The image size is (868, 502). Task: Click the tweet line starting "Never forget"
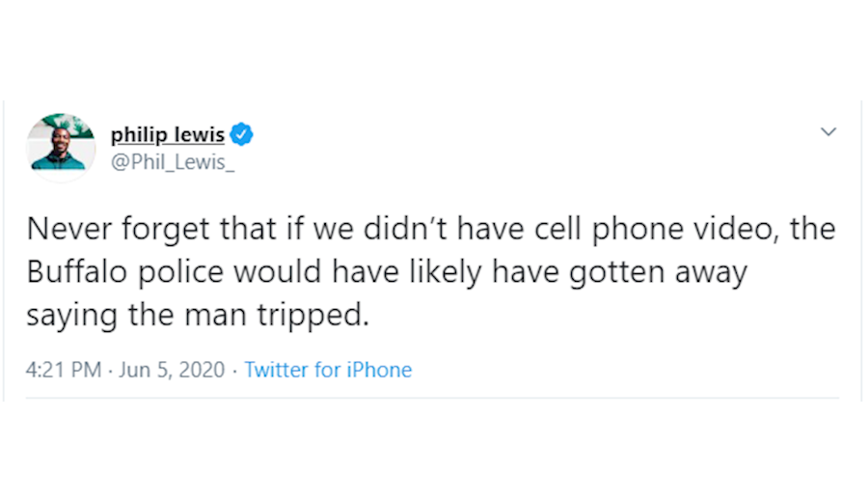430,230
